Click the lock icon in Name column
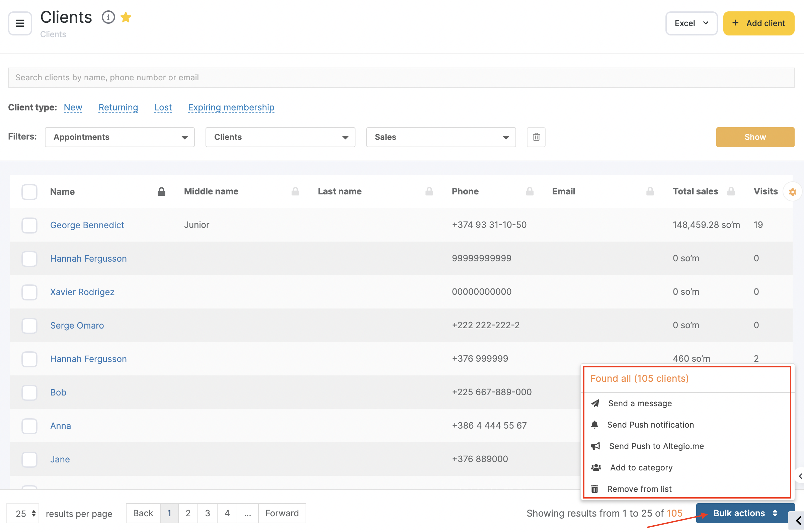804x532 pixels. tap(162, 192)
